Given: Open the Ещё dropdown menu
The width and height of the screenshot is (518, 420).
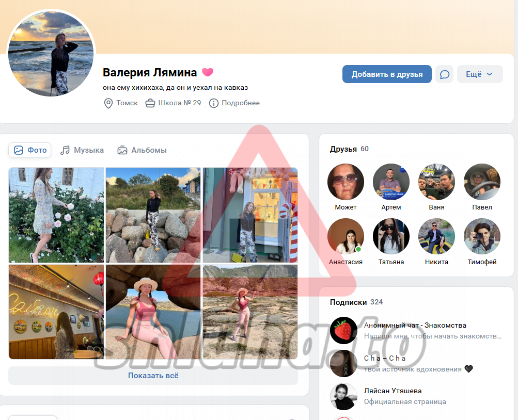Looking at the screenshot, I should (479, 74).
